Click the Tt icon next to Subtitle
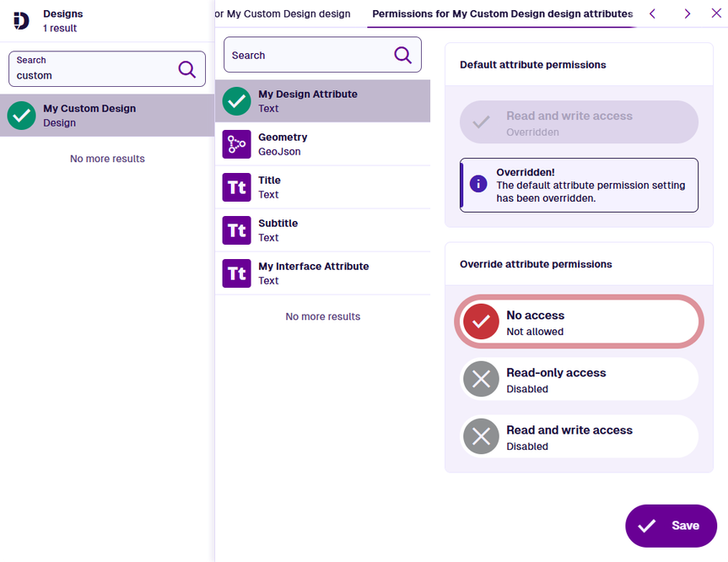Viewport: 728px width, 562px height. 236,230
